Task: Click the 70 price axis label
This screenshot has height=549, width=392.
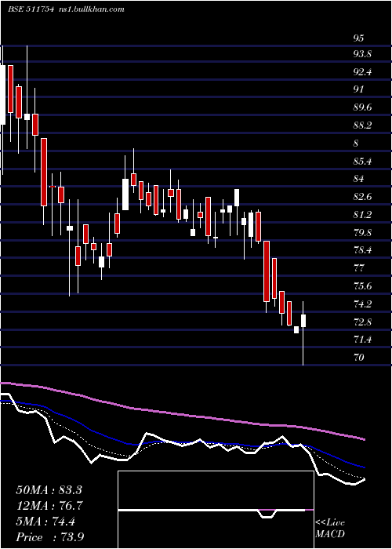Action: [358, 357]
